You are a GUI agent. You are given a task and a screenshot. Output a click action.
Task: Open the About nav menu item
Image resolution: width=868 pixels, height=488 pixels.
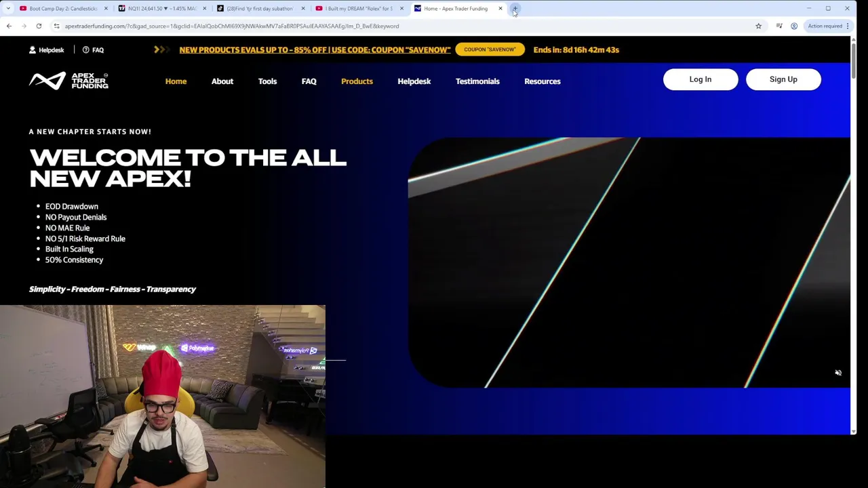pyautogui.click(x=222, y=81)
